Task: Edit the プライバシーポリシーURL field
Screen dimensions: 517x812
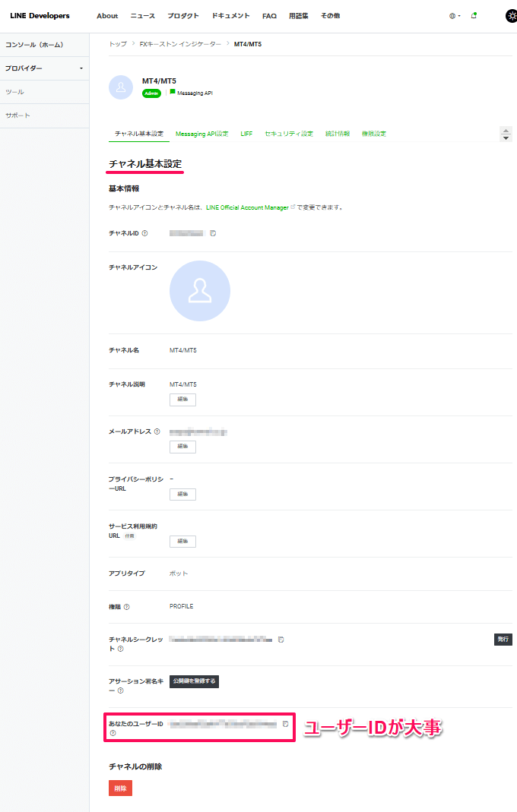Action: point(182,494)
